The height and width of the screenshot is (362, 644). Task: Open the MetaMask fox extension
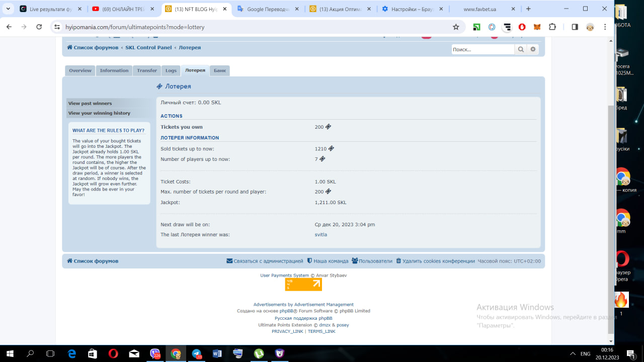coord(537,27)
